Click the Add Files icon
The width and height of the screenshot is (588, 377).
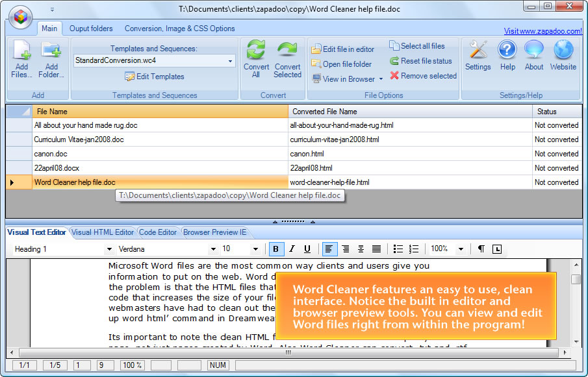click(x=21, y=51)
